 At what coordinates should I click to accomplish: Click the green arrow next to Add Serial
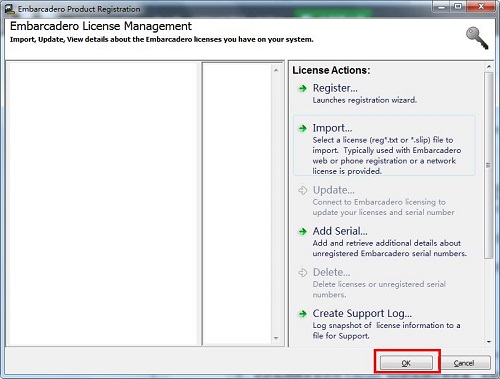coord(302,231)
